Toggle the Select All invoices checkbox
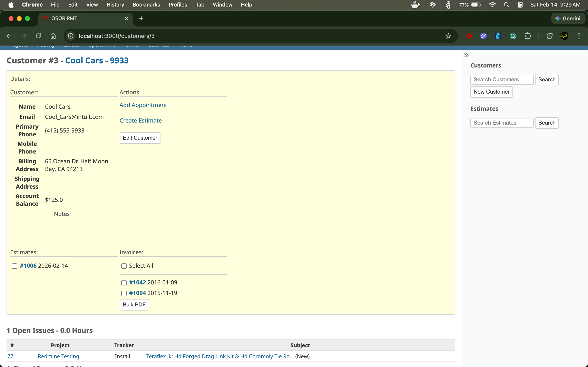Image resolution: width=588 pixels, height=367 pixels. click(x=124, y=266)
